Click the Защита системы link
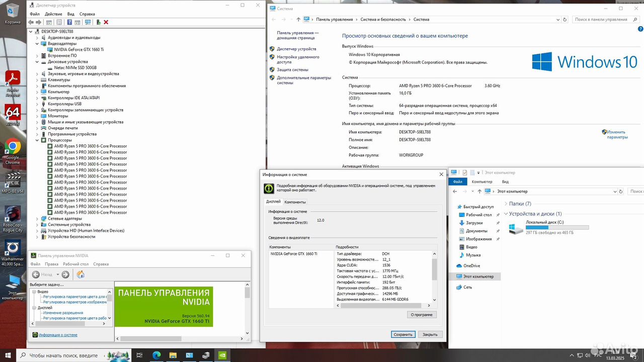This screenshot has height=362, width=644. pyautogui.click(x=292, y=70)
